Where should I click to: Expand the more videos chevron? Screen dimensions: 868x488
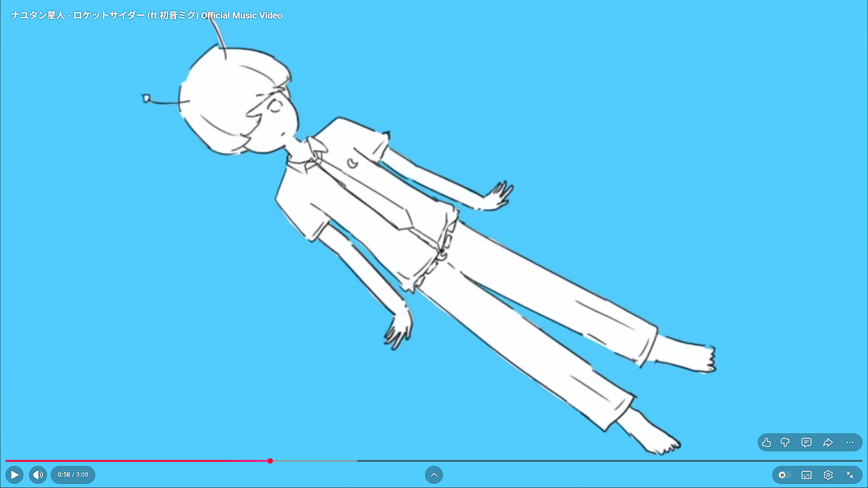(x=434, y=475)
